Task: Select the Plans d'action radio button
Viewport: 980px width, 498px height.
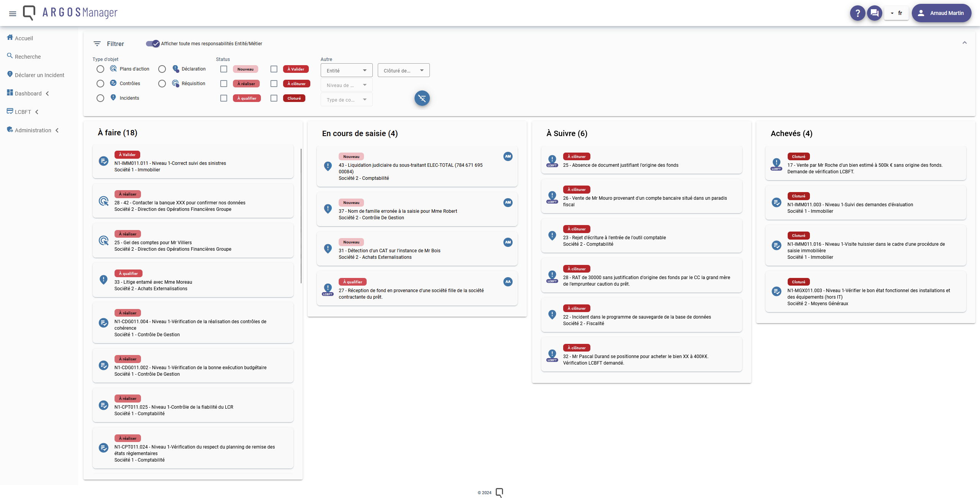Action: tap(100, 69)
